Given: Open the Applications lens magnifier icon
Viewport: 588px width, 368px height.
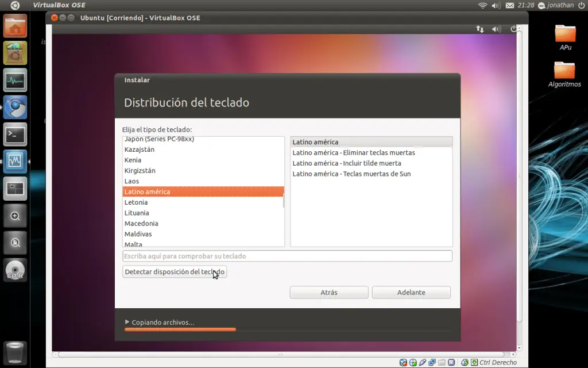Looking at the screenshot, I should click(15, 216).
